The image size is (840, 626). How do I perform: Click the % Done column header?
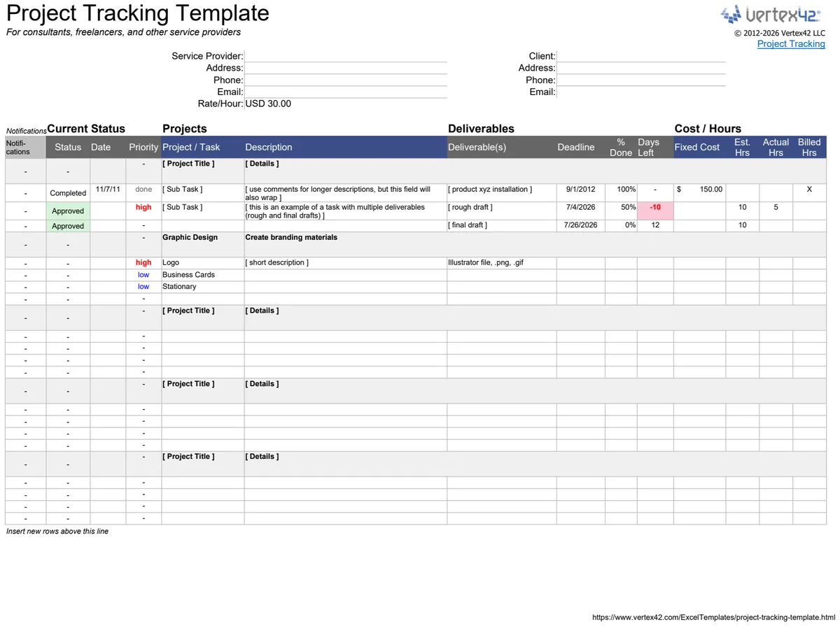click(x=621, y=147)
